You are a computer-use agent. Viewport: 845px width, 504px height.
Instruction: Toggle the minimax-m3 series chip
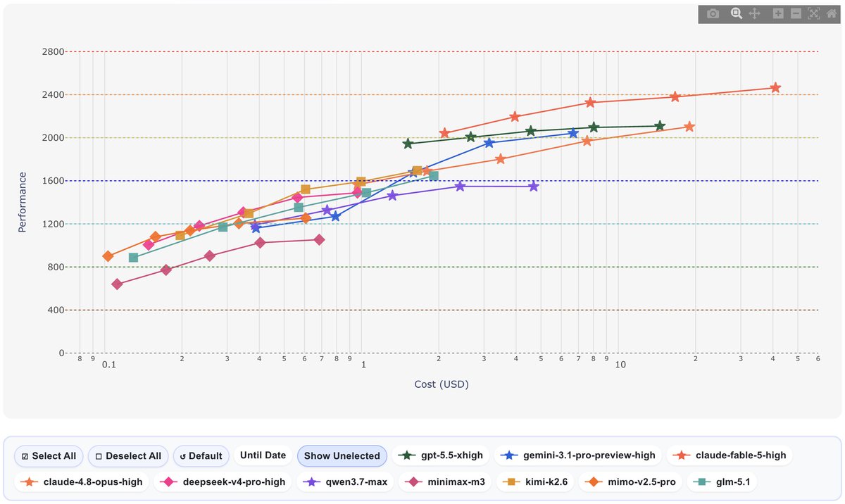coord(446,482)
